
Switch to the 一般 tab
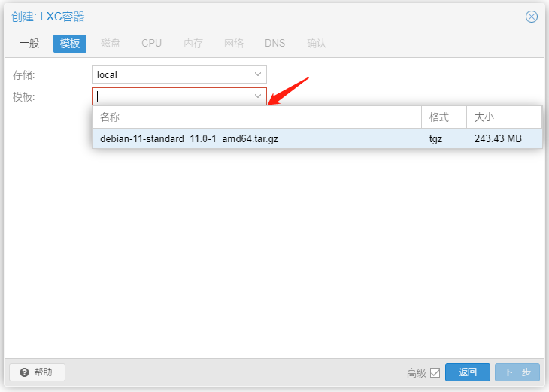[29, 44]
